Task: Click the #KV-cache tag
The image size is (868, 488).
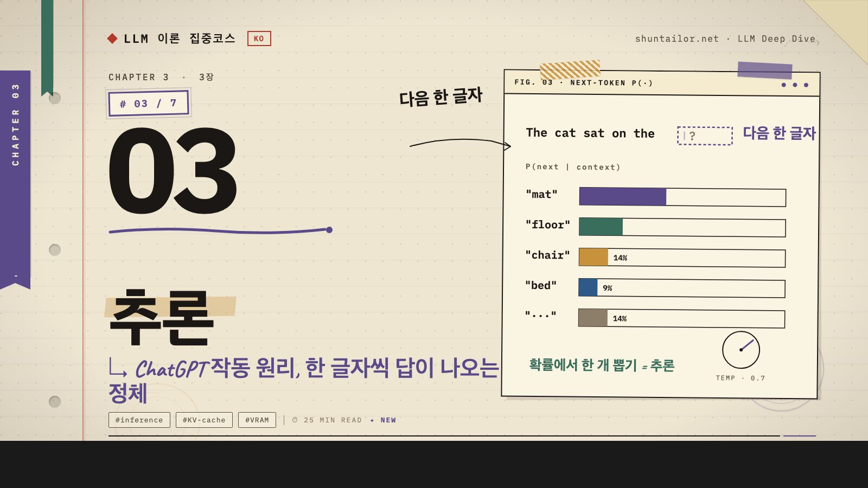Action: click(x=204, y=420)
